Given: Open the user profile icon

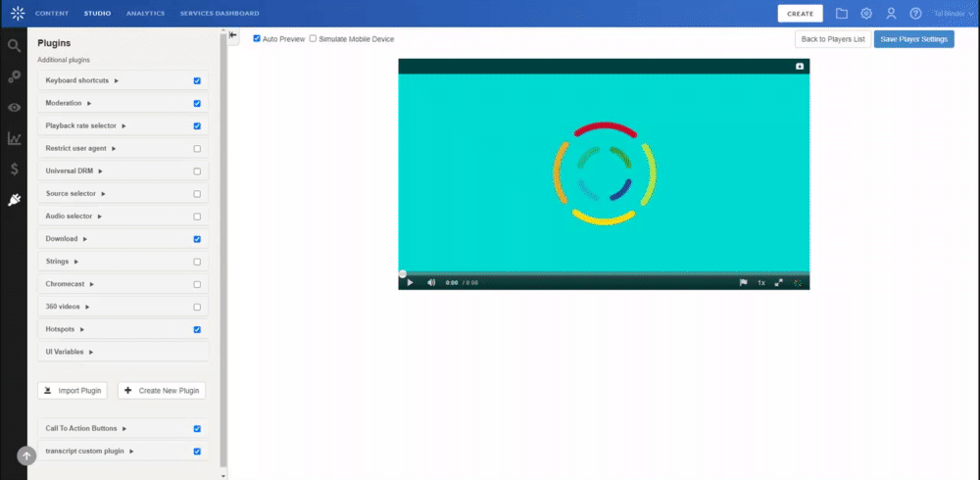Looking at the screenshot, I should click(891, 13).
